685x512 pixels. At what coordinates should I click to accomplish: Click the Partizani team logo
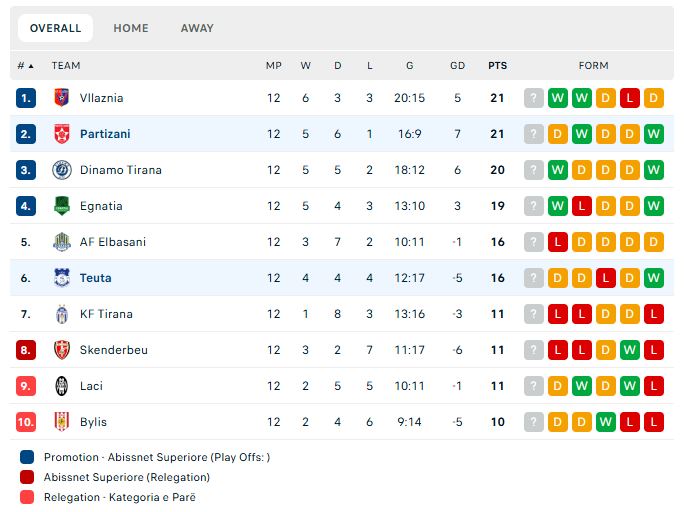tap(62, 134)
